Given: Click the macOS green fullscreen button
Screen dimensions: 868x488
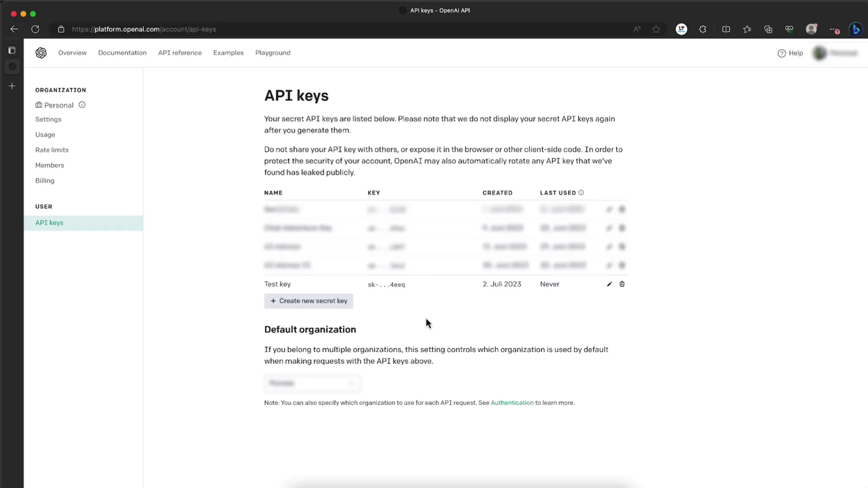Looking at the screenshot, I should (33, 14).
